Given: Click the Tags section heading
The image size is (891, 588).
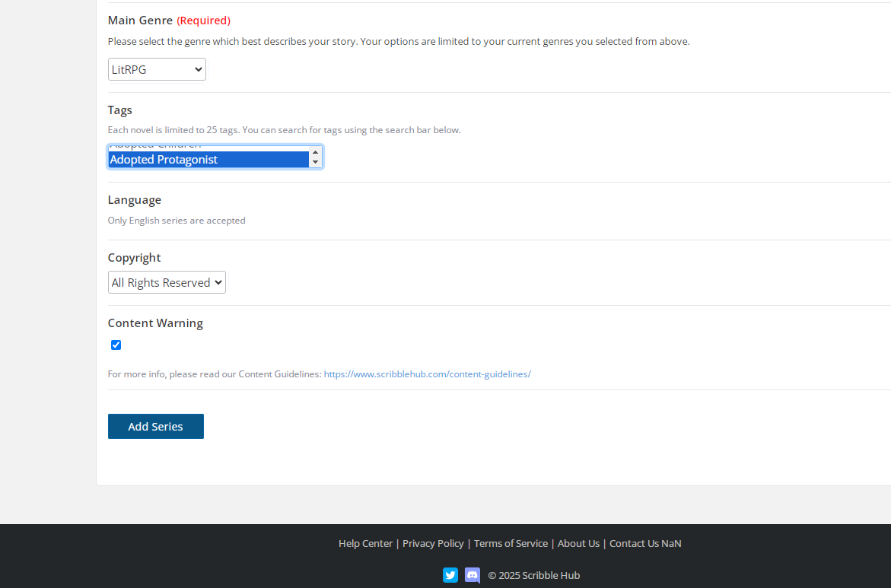Looking at the screenshot, I should pos(120,110).
